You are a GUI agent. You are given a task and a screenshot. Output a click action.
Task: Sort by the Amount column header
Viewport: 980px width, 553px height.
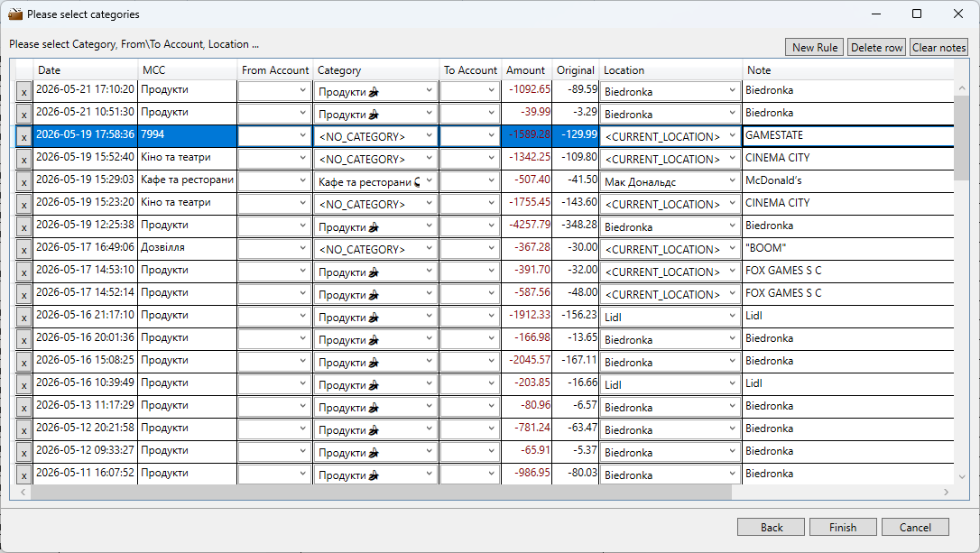tap(527, 70)
